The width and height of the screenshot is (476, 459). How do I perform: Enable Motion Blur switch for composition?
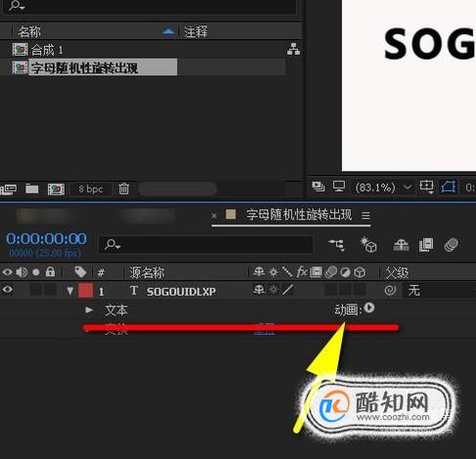pos(451,245)
